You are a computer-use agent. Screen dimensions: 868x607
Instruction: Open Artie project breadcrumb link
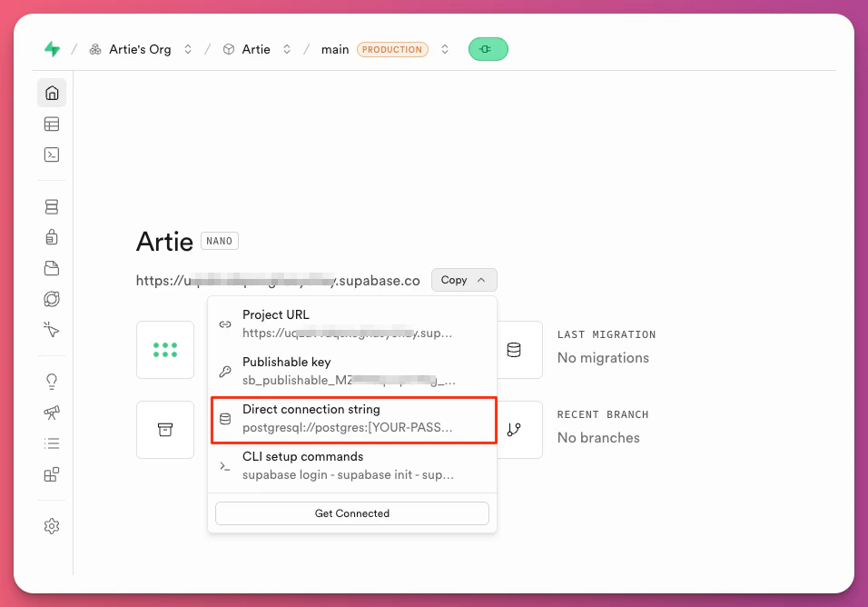[256, 49]
